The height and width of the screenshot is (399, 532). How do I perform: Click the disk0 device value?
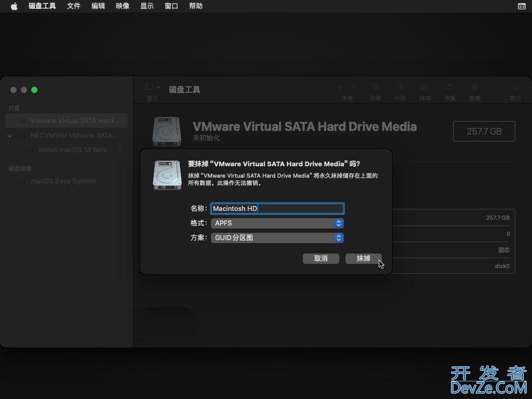[502, 266]
